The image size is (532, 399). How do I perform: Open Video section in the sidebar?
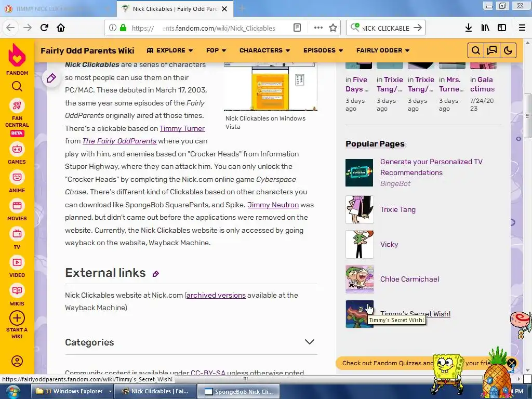pyautogui.click(x=17, y=267)
